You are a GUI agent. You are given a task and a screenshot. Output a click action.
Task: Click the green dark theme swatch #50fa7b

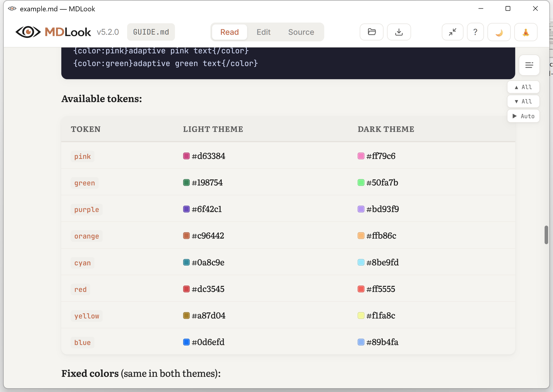point(361,182)
